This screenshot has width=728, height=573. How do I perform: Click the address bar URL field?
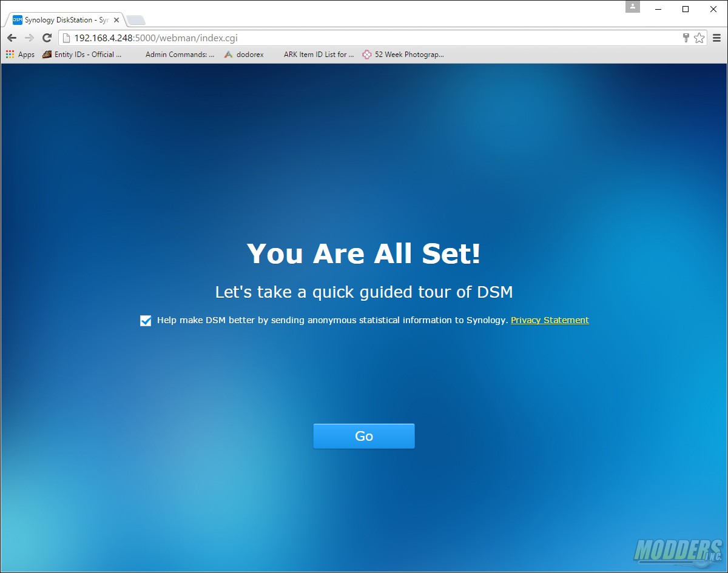tap(383, 38)
